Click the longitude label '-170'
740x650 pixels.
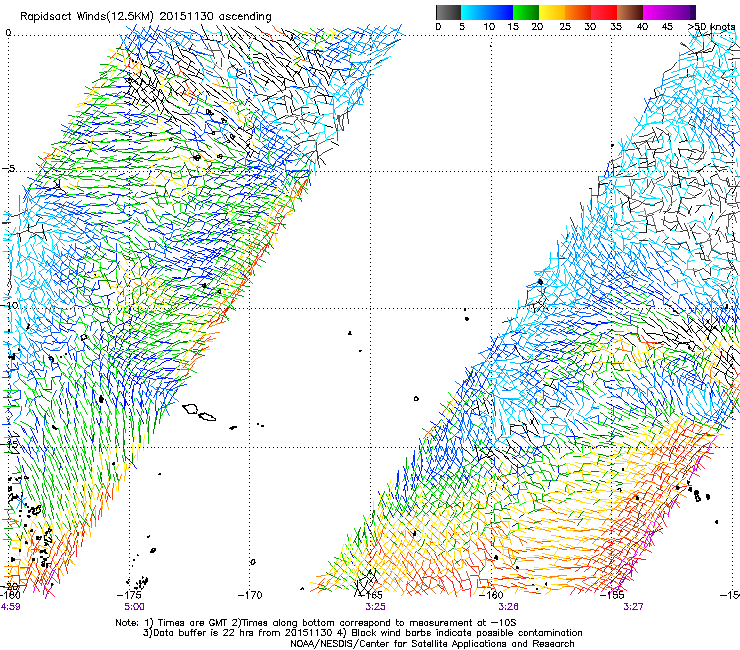tap(250, 595)
